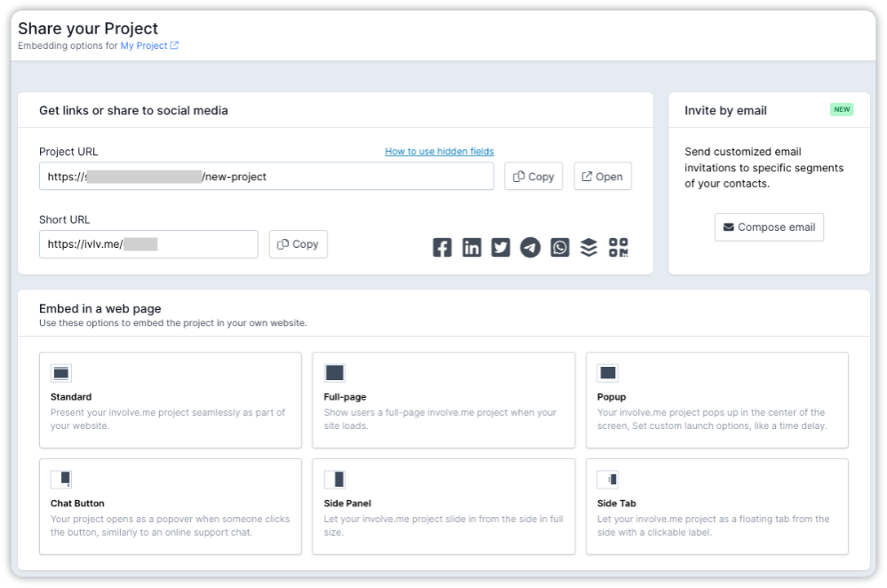
Task: Share the project on Twitter
Action: coord(500,247)
